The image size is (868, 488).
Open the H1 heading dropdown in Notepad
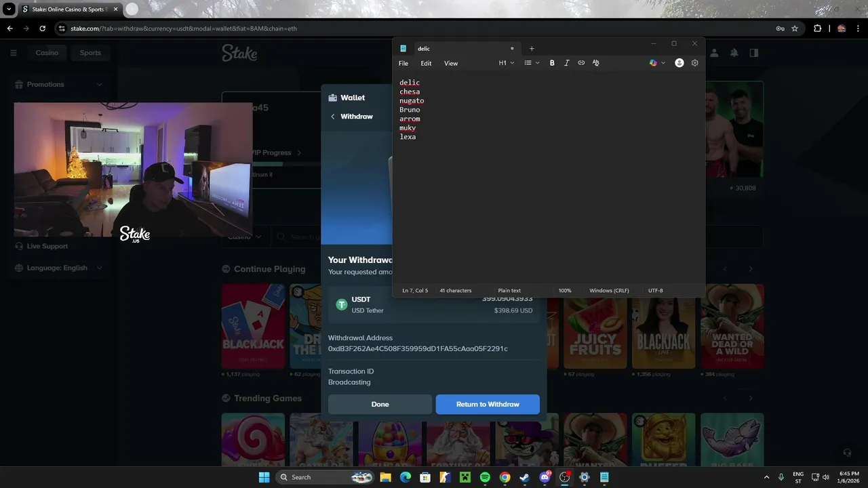507,63
